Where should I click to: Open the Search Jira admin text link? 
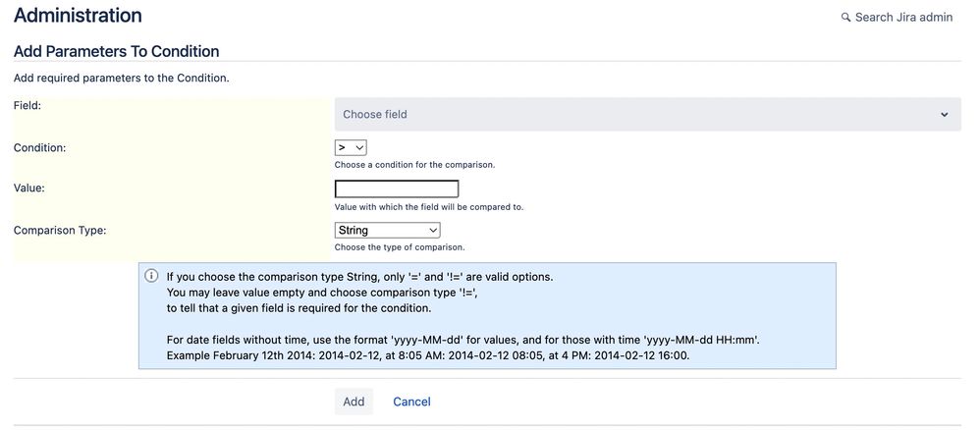[903, 18]
